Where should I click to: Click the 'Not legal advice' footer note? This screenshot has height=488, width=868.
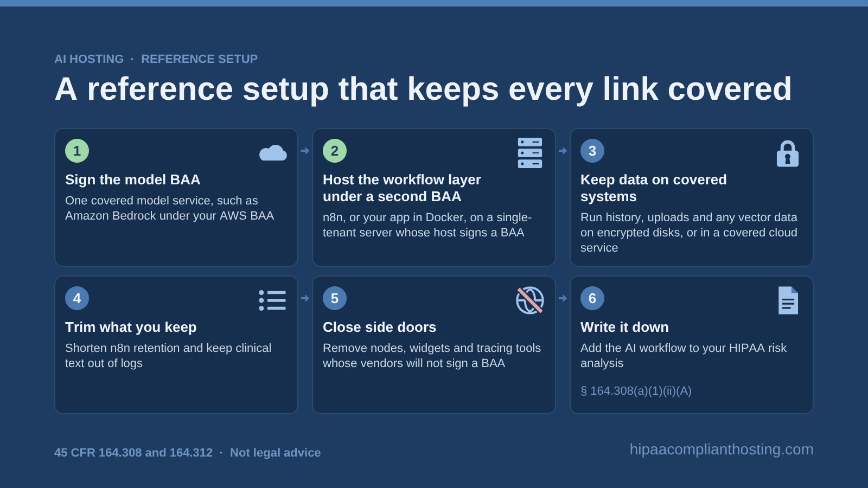(x=275, y=453)
